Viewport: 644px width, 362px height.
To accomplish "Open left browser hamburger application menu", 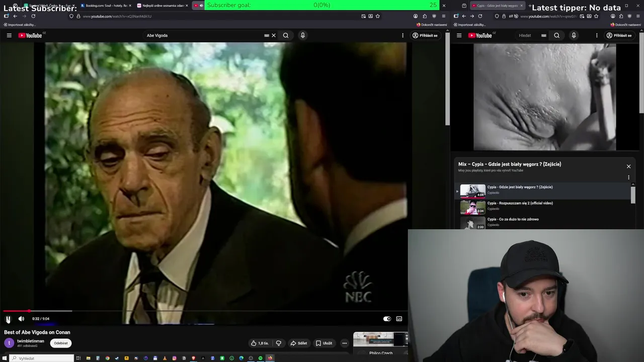I will tap(443, 16).
